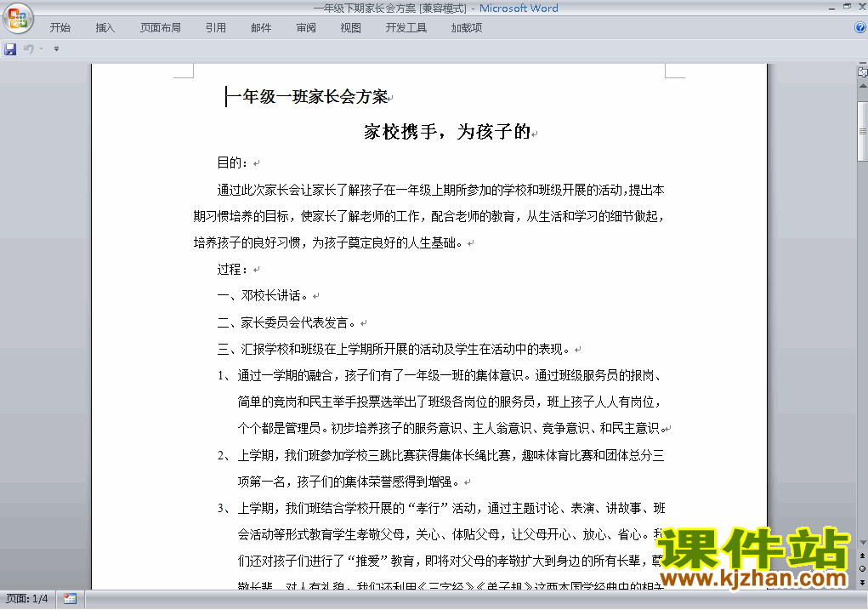Save the document with floppy icon
868x610 pixels.
pyautogui.click(x=10, y=49)
